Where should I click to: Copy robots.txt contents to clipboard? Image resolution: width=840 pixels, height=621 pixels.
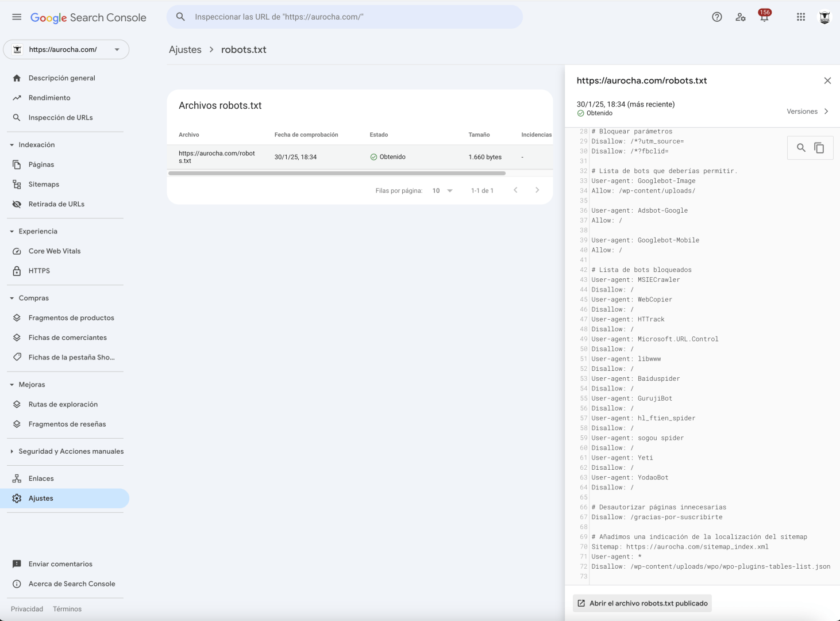click(x=819, y=148)
